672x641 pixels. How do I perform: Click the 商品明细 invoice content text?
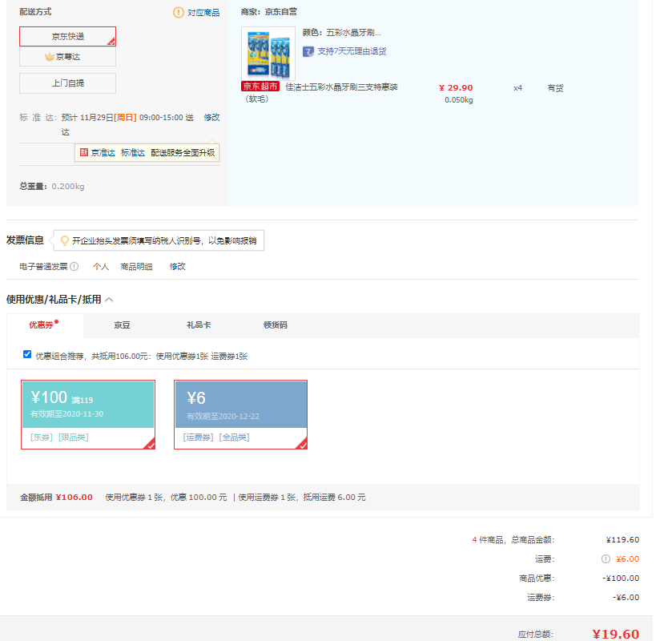click(136, 267)
